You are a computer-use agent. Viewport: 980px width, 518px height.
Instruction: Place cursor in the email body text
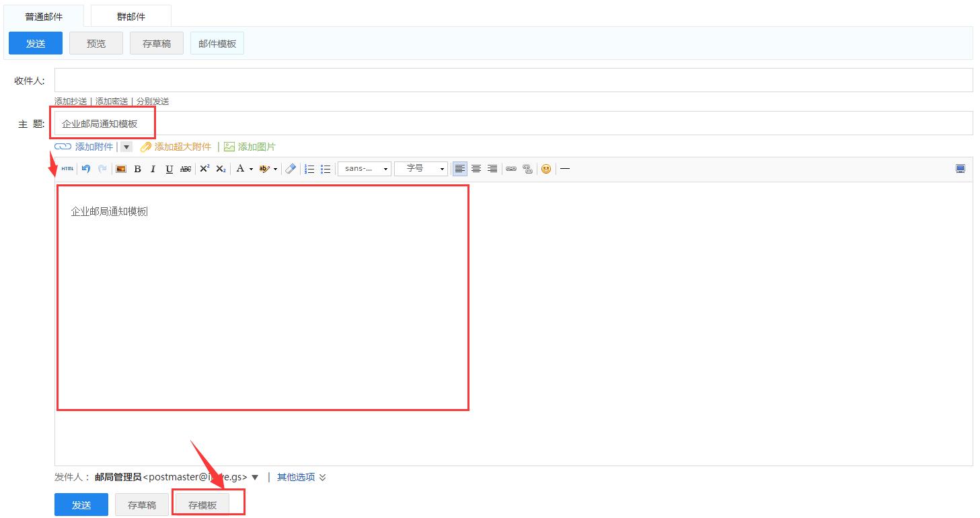pos(109,211)
